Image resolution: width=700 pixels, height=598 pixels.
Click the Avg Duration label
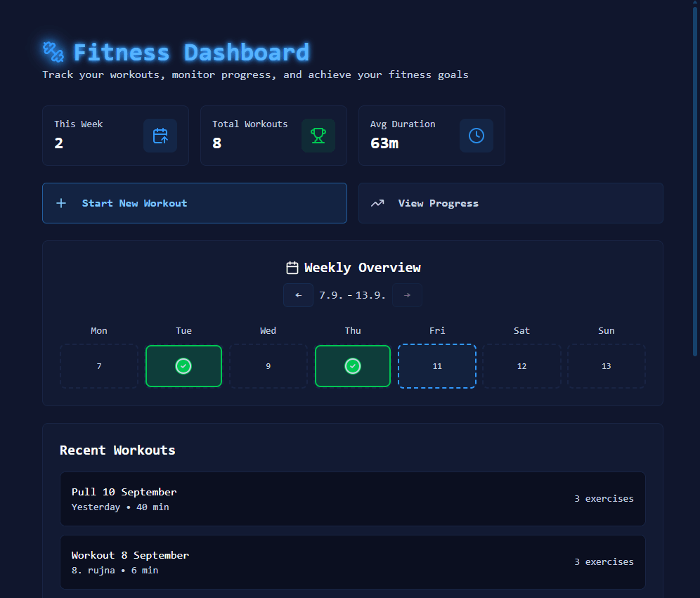[x=403, y=124]
